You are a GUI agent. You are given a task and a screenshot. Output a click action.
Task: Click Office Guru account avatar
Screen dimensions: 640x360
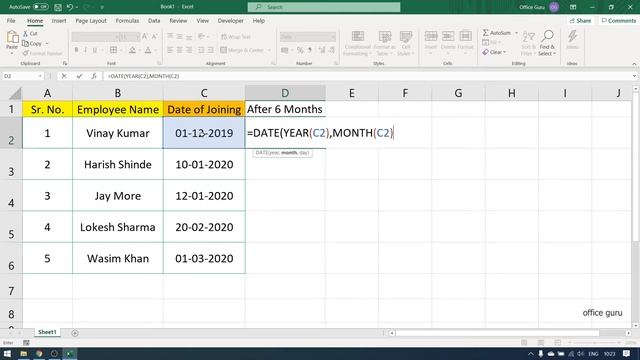[x=554, y=7]
